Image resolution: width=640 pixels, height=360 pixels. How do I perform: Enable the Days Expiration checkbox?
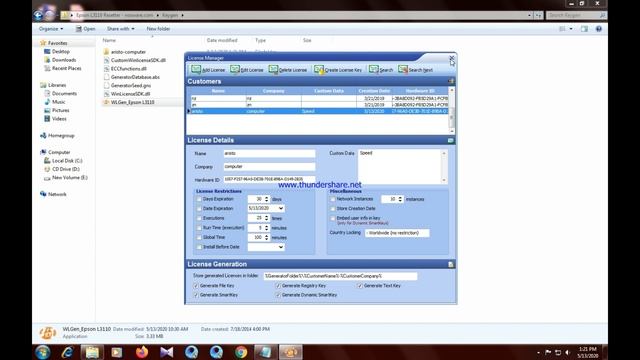click(199, 199)
